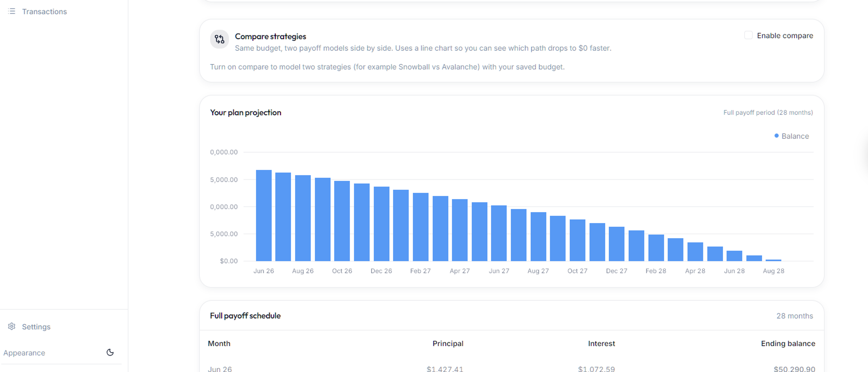Click the Principal column header

[x=448, y=343]
